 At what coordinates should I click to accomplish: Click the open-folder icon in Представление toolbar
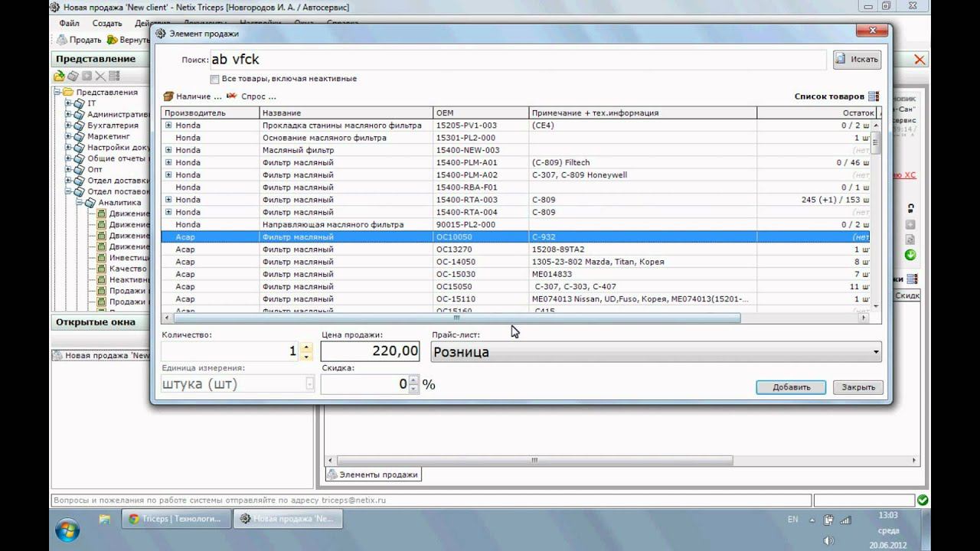pos(59,77)
